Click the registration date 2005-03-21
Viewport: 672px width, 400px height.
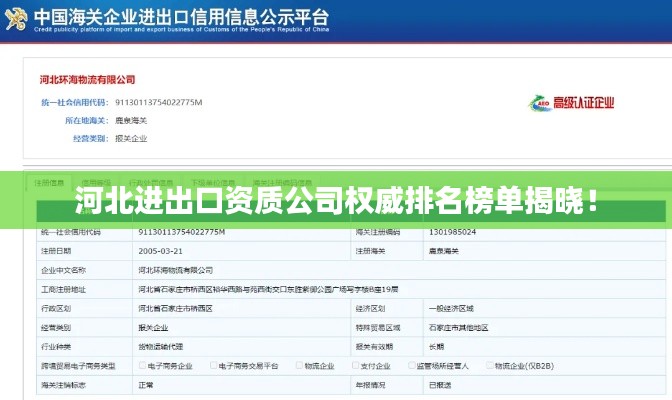point(160,251)
